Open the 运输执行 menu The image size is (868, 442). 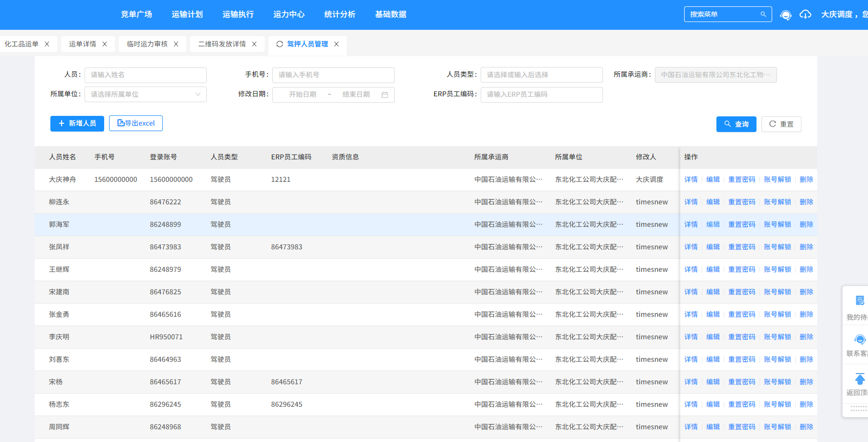tap(238, 15)
